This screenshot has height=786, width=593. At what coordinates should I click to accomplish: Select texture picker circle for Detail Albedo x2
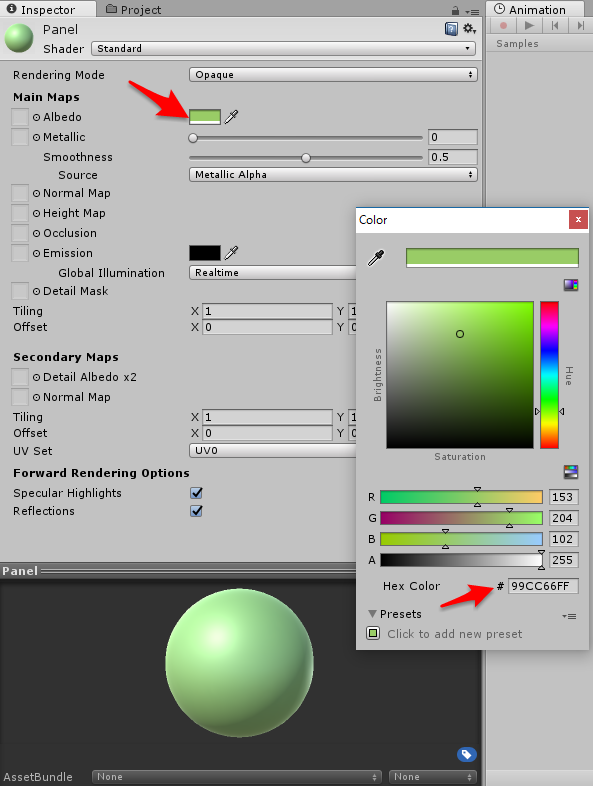(x=37, y=377)
